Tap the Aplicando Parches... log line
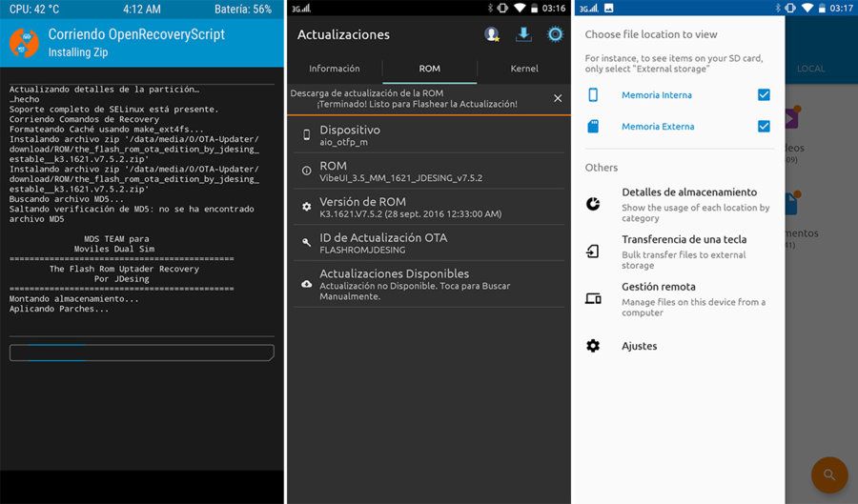Screen dimensions: 858x504 pos(58,309)
